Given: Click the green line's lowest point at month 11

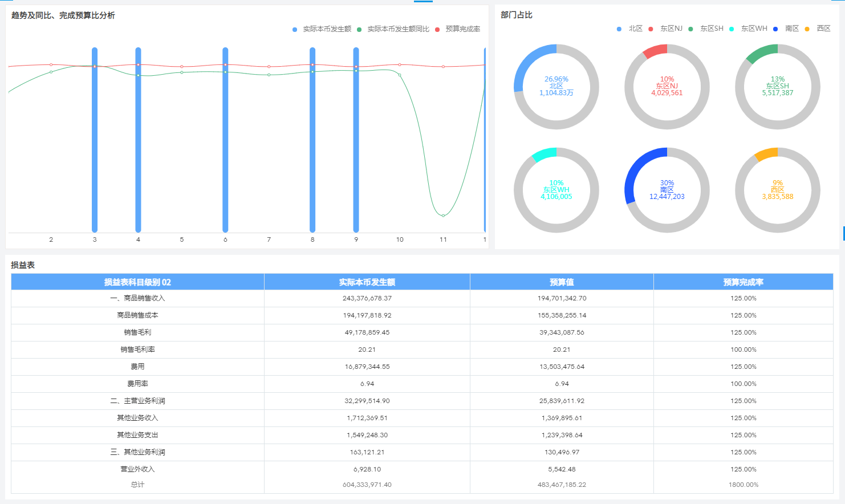Looking at the screenshot, I should click(443, 216).
